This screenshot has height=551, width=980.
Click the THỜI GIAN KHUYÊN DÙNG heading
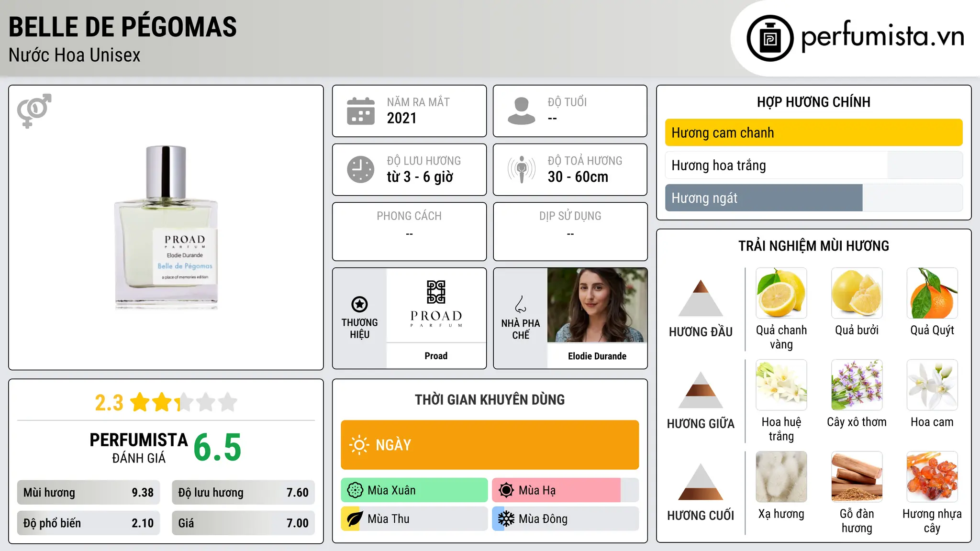(490, 399)
